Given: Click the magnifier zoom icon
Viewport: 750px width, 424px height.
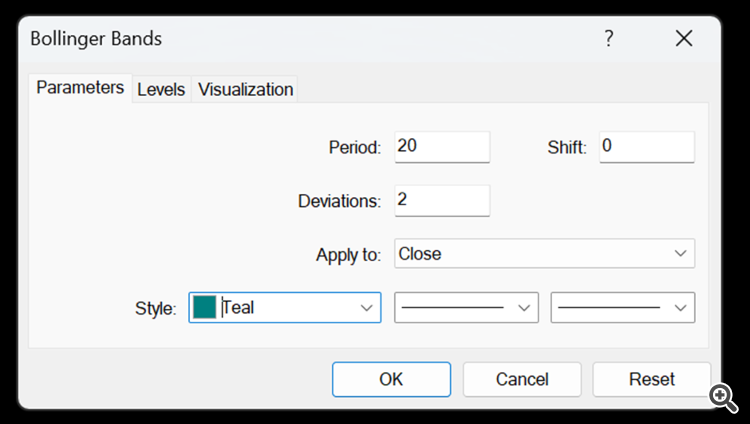Looking at the screenshot, I should coord(723,396).
